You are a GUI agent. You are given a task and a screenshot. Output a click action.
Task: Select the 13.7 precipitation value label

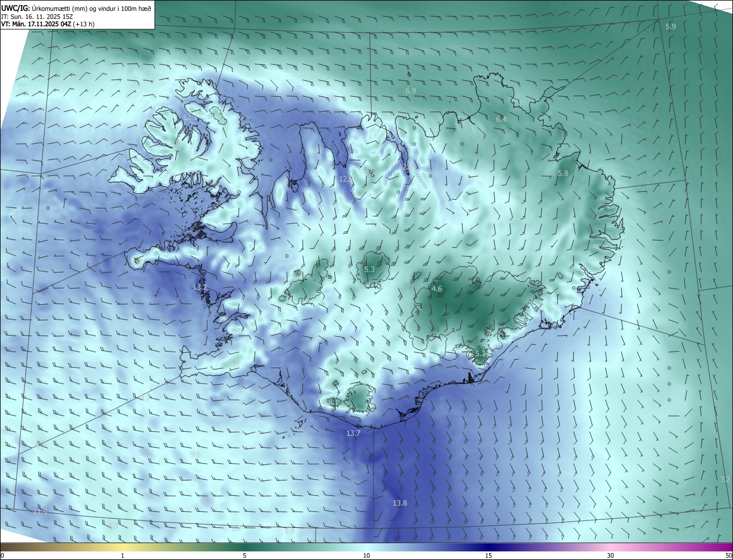pos(353,433)
